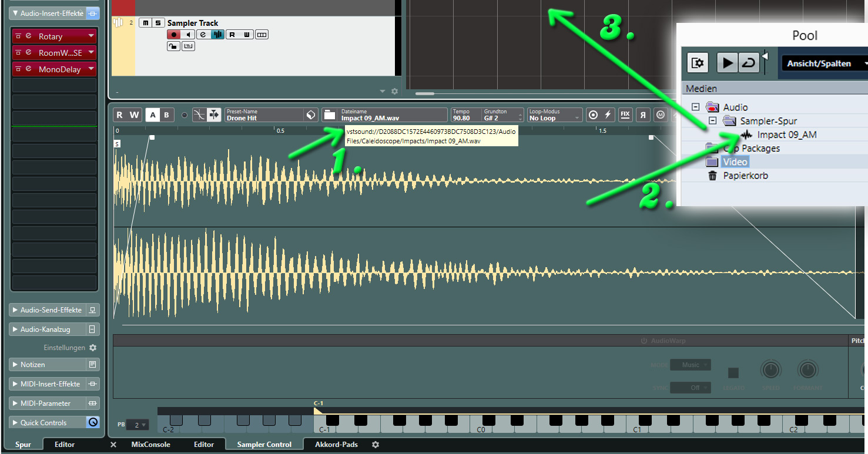Switch to the Akkord-Pads tab
Viewport: 868px width, 454px height.
click(x=336, y=445)
